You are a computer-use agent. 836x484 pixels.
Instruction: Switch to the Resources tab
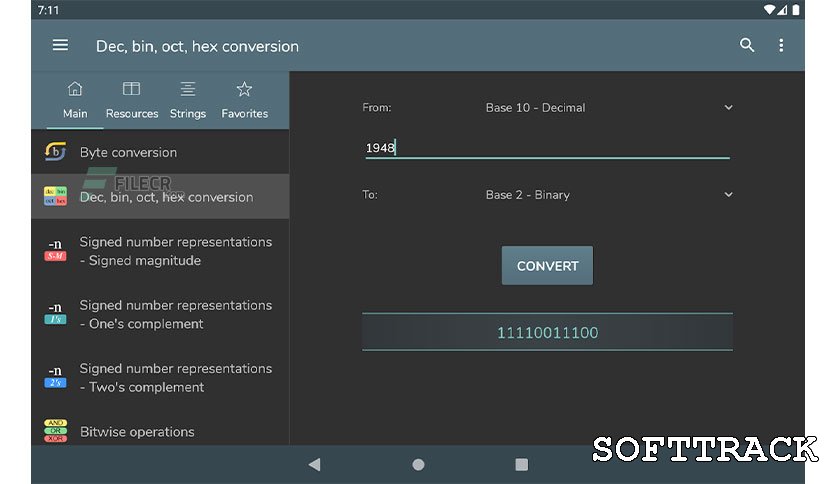[x=132, y=101]
